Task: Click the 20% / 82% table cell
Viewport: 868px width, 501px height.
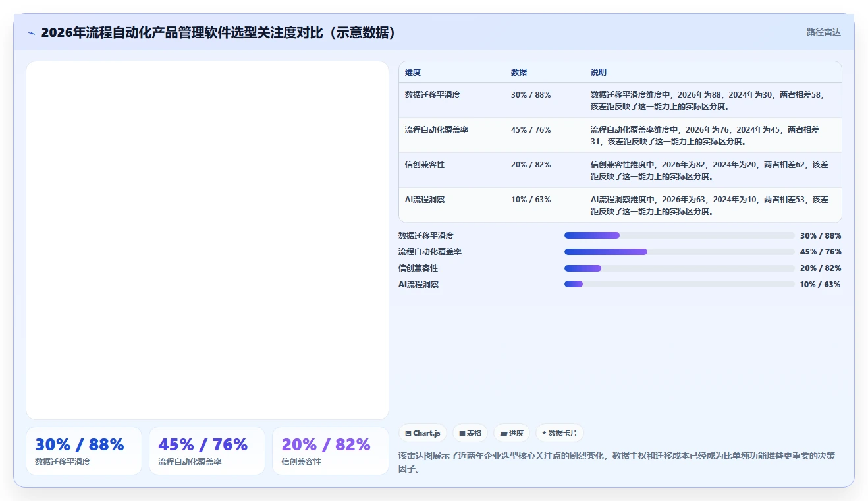Action: [531, 165]
